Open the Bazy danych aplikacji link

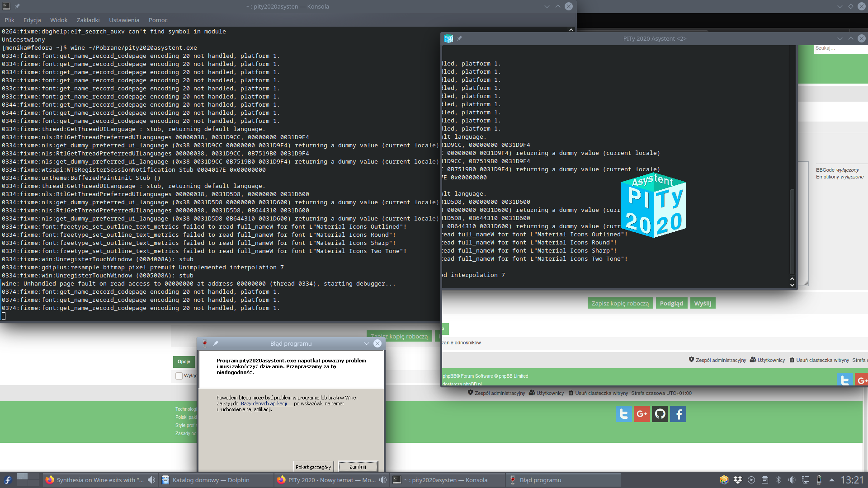(x=264, y=404)
